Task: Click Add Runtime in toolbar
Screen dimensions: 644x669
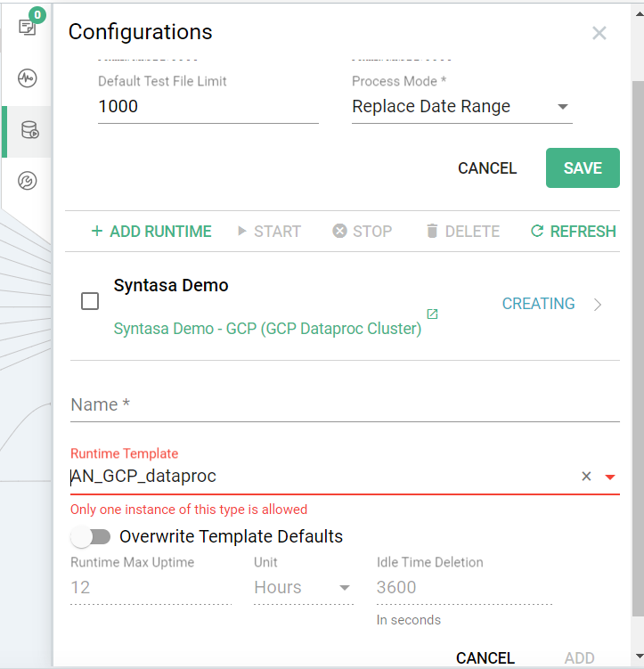Action: pyautogui.click(x=151, y=232)
